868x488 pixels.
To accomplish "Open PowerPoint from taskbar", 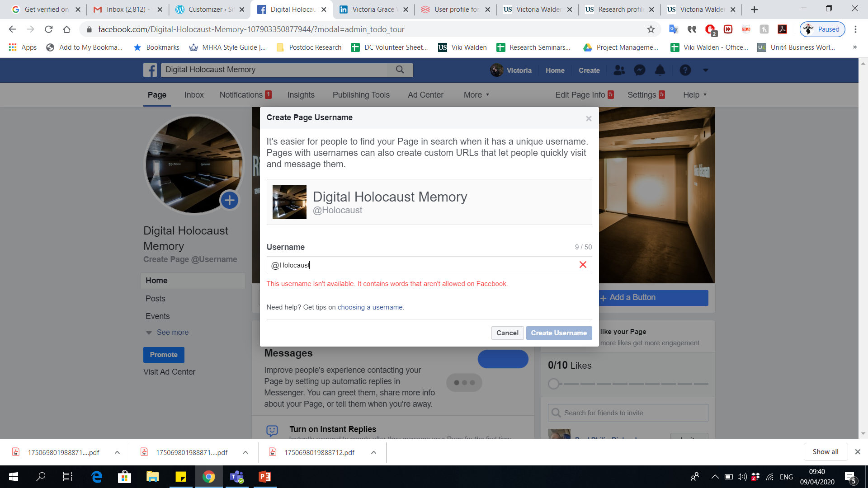I will tap(265, 477).
